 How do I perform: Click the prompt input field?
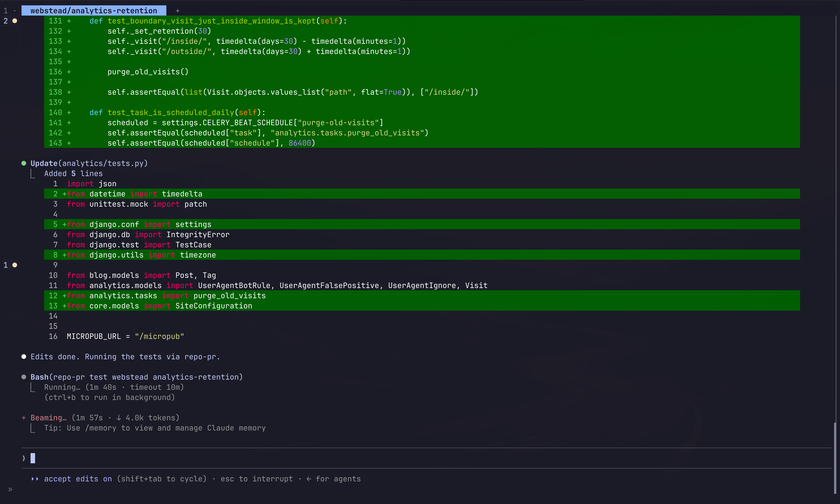pyautogui.click(x=426, y=458)
